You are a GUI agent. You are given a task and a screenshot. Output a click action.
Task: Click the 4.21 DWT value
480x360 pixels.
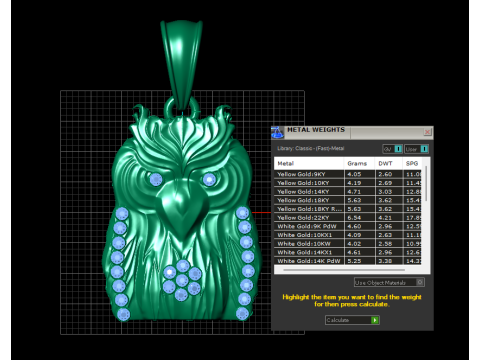click(x=385, y=217)
